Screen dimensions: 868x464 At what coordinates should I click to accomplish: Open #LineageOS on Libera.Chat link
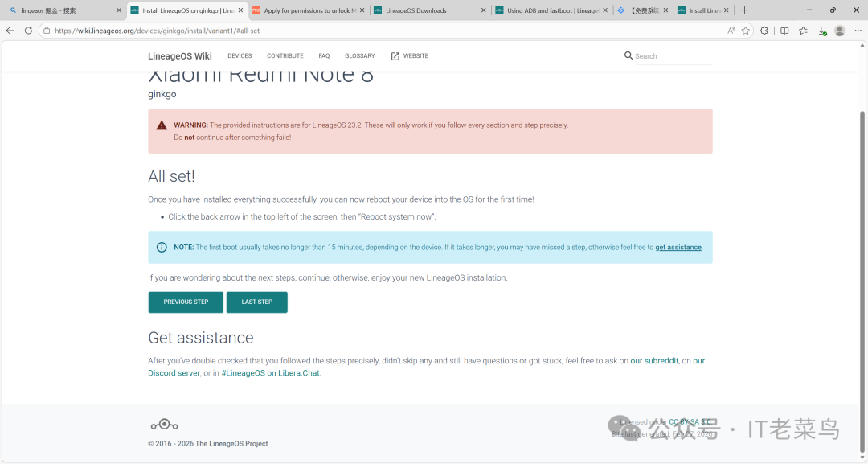click(270, 373)
